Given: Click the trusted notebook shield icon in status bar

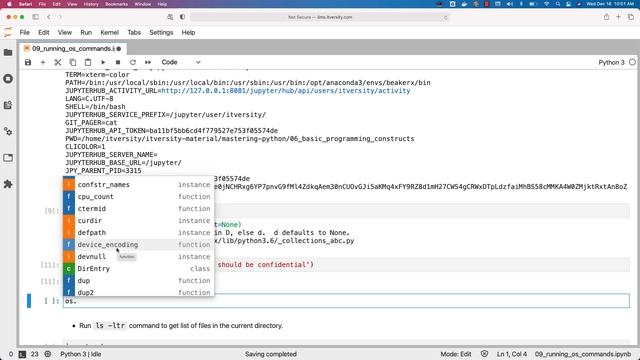Looking at the screenshot, I should (484, 354).
